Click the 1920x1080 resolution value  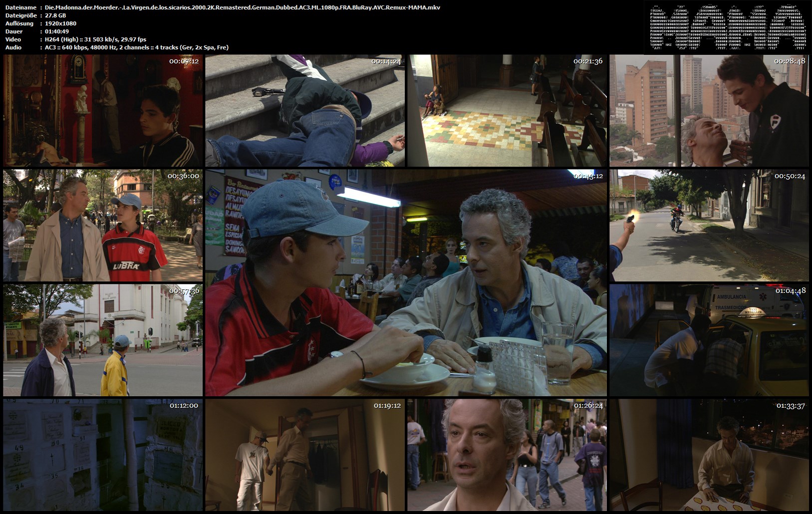(60, 23)
